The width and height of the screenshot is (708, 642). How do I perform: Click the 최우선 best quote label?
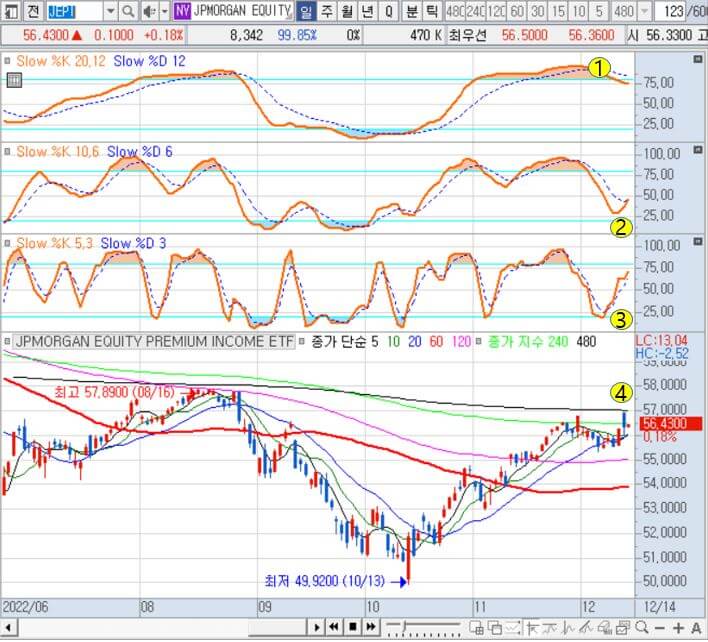(467, 35)
